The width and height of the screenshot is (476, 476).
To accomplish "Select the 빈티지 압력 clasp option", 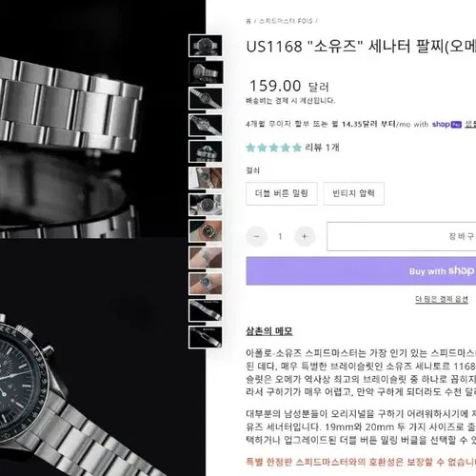I will click(354, 193).
